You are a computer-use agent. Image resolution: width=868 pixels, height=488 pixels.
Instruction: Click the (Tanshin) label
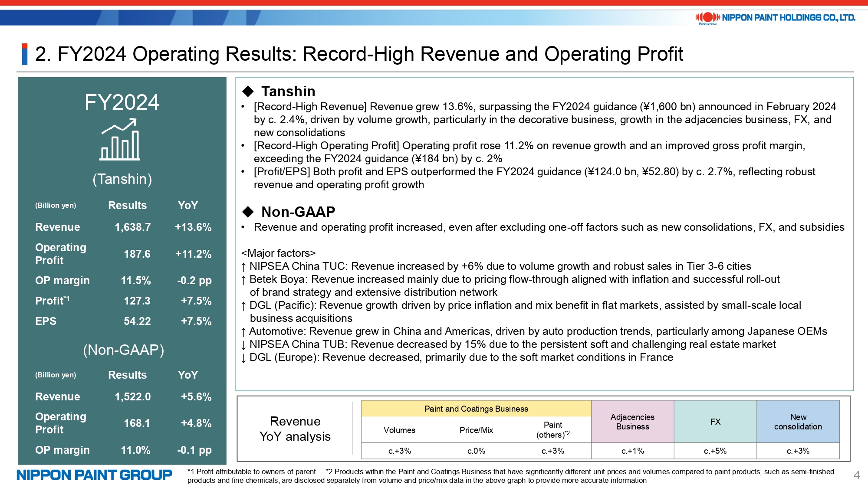point(122,179)
